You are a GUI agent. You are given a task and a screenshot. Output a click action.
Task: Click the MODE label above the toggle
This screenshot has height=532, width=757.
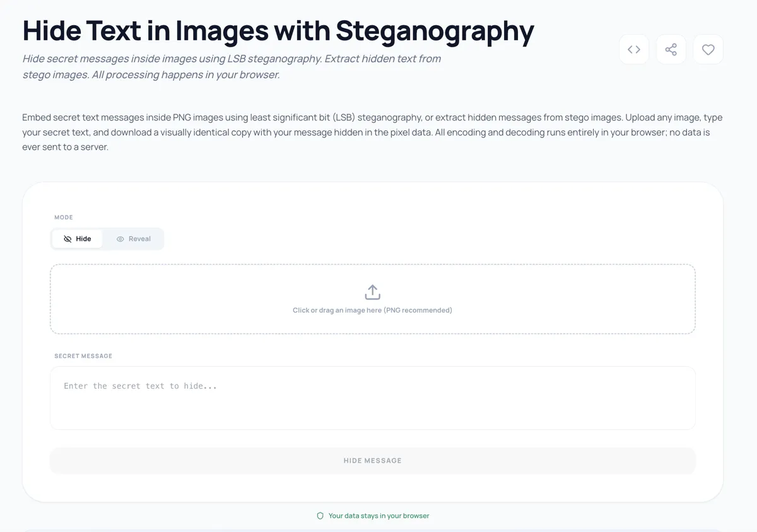(64, 217)
